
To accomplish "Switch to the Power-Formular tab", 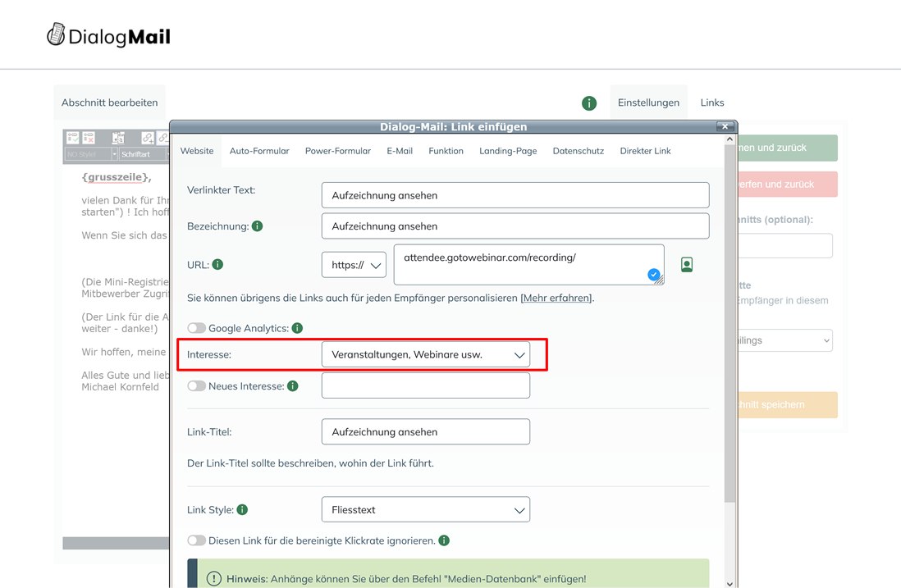I will 337,151.
